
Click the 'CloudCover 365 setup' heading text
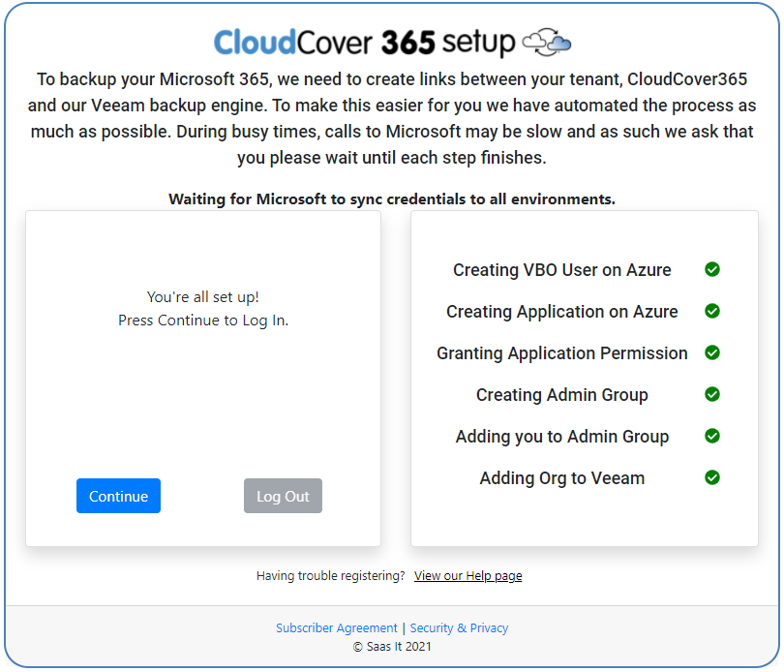coord(365,42)
